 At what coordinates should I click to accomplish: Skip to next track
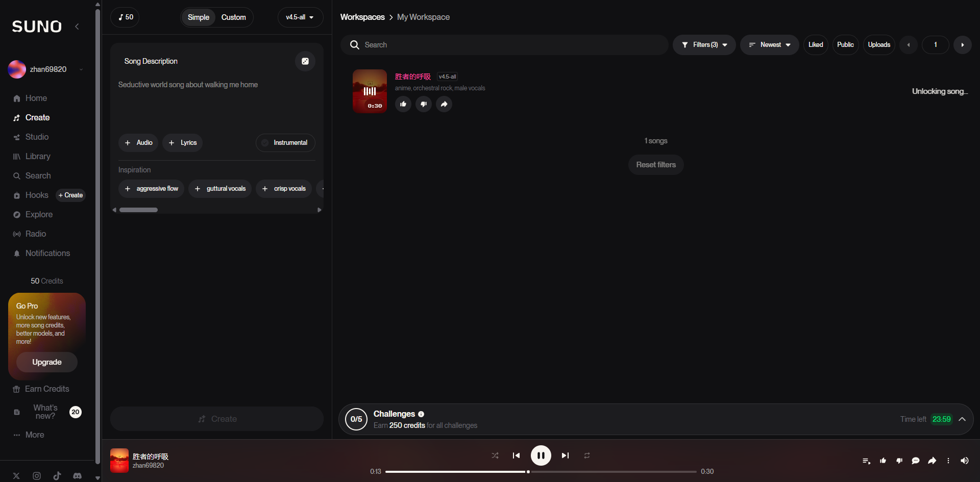tap(566, 455)
